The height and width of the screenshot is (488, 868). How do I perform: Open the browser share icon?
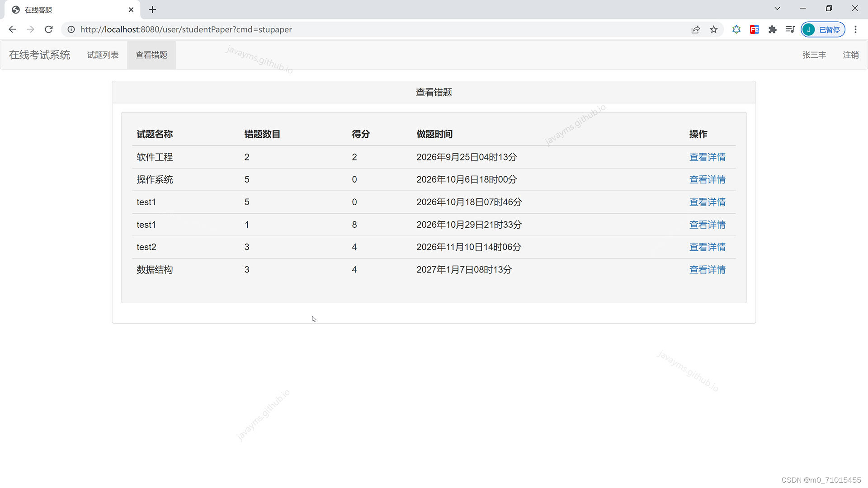[x=695, y=29]
